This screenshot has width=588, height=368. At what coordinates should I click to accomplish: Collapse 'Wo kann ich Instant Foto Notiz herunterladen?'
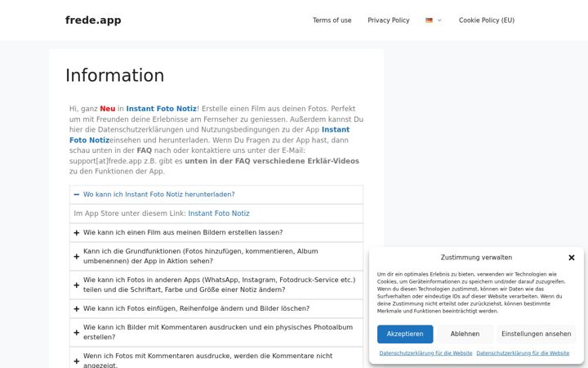tap(216, 195)
